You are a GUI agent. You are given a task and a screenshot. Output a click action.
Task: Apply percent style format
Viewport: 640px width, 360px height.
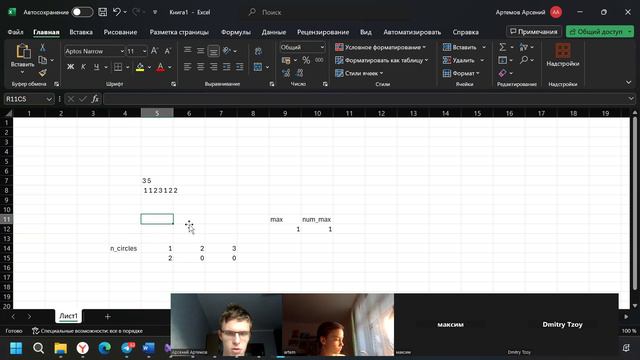pyautogui.click(x=306, y=60)
